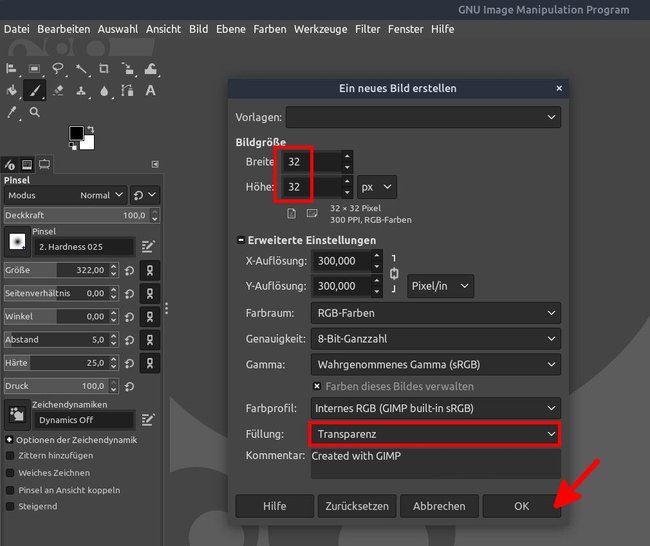Open the px unit dropdown
Viewport: 650px width, 546px height.
click(x=376, y=187)
